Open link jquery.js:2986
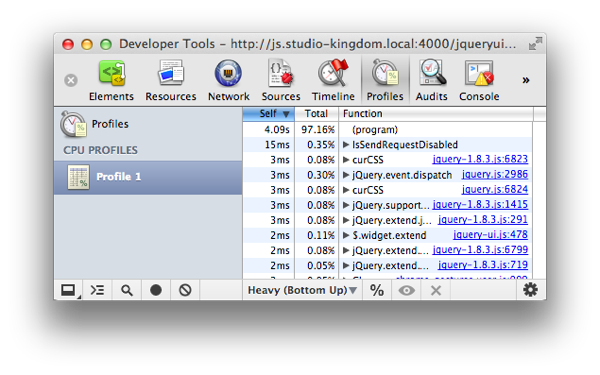This screenshot has width=600, height=375. tap(495, 174)
